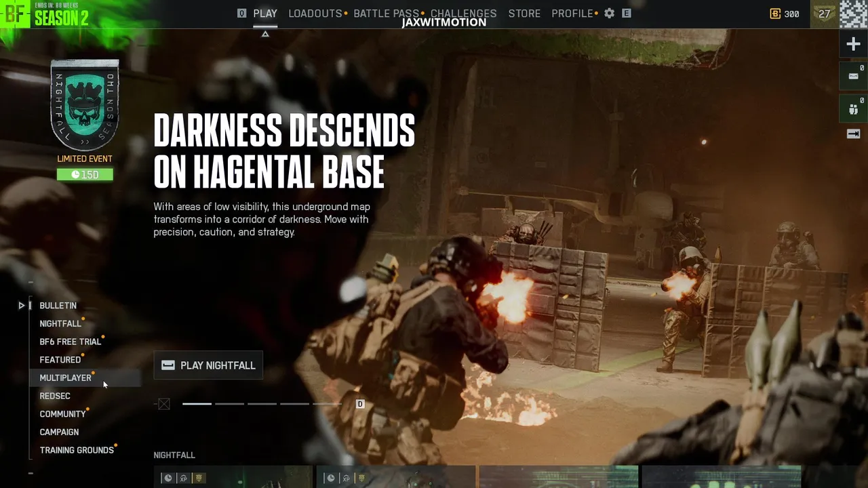Jump to the second carousel slide indicator
The height and width of the screenshot is (488, 868).
tap(229, 404)
